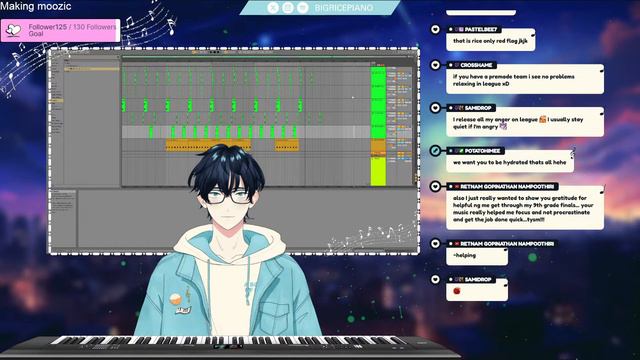Click the Instagram icon in the BIGRICEPIANO banner
Screen dimensions: 640x360
pyautogui.click(x=288, y=7)
